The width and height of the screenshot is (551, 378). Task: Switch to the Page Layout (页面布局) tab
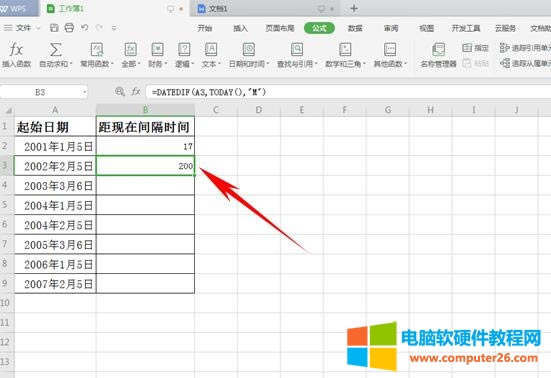(280, 28)
